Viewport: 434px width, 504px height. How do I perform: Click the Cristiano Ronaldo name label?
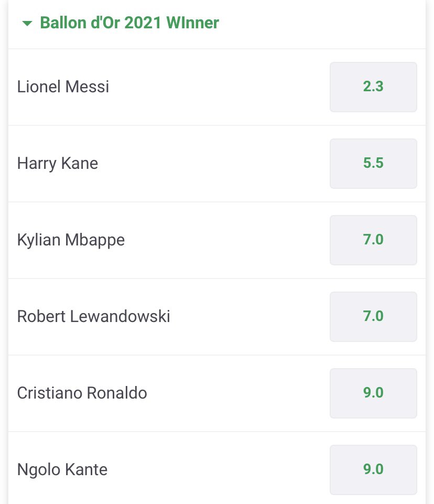[x=82, y=393]
